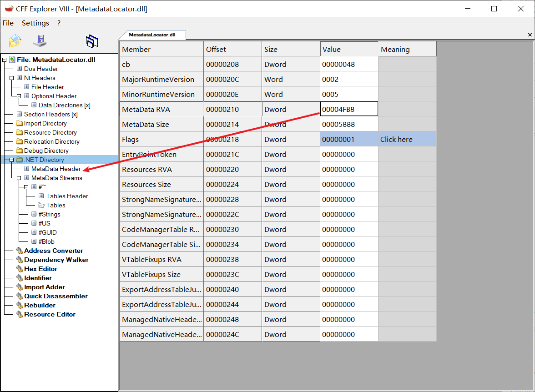Collapse the #~ stream node

click(26, 187)
